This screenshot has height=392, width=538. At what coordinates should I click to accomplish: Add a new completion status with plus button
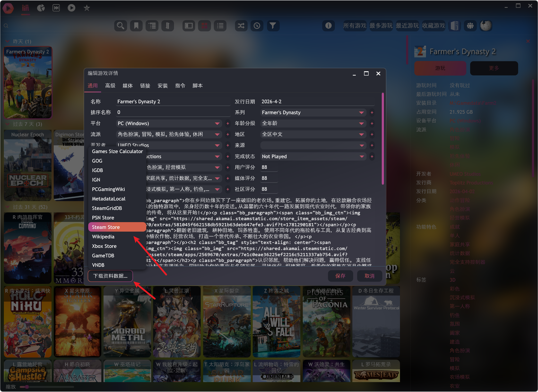pyautogui.click(x=372, y=157)
